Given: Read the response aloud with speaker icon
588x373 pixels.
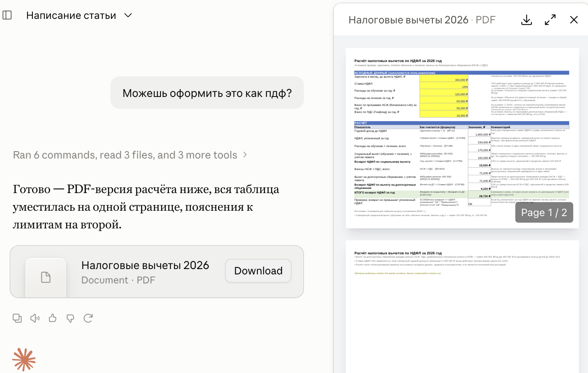Looking at the screenshot, I should tap(35, 318).
